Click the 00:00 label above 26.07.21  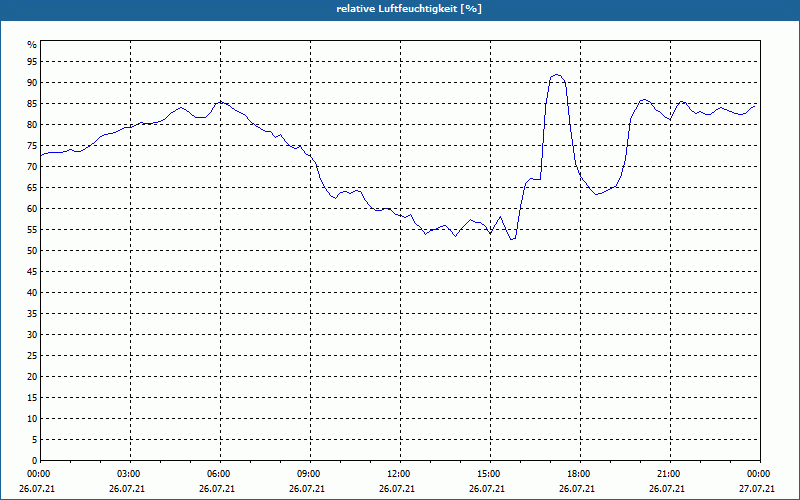point(38,474)
